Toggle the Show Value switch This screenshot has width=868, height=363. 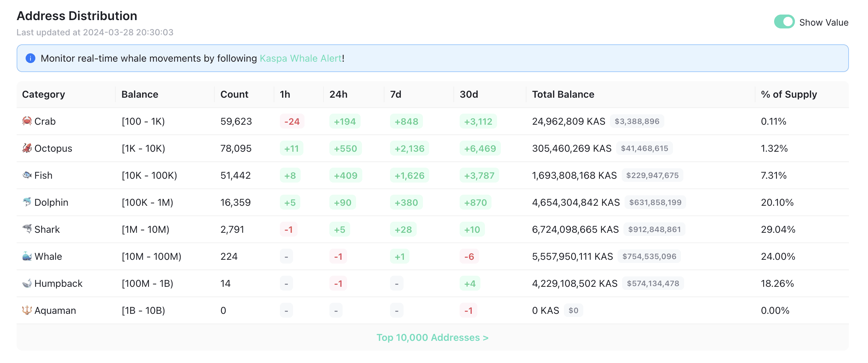click(784, 22)
